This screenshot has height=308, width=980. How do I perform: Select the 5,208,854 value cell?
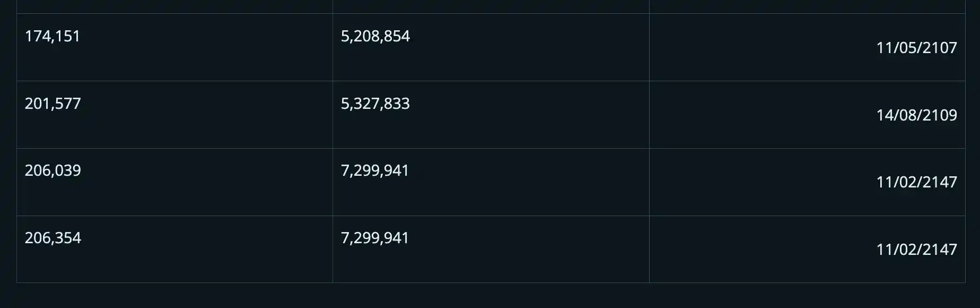(375, 36)
